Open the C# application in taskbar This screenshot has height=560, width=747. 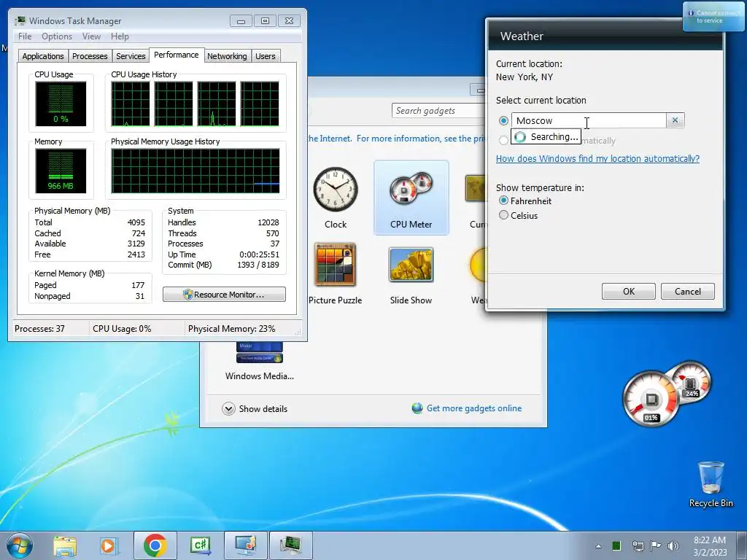[200, 545]
